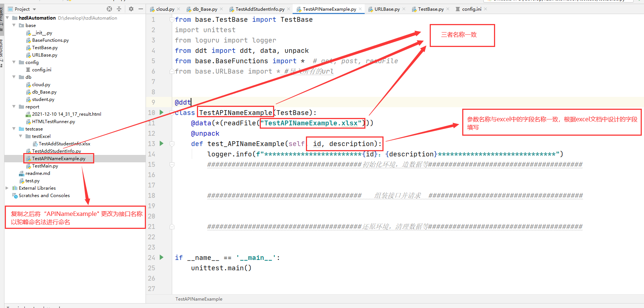Close the TestAPINameExample.py tab
The width and height of the screenshot is (644, 308).
coord(360,9)
